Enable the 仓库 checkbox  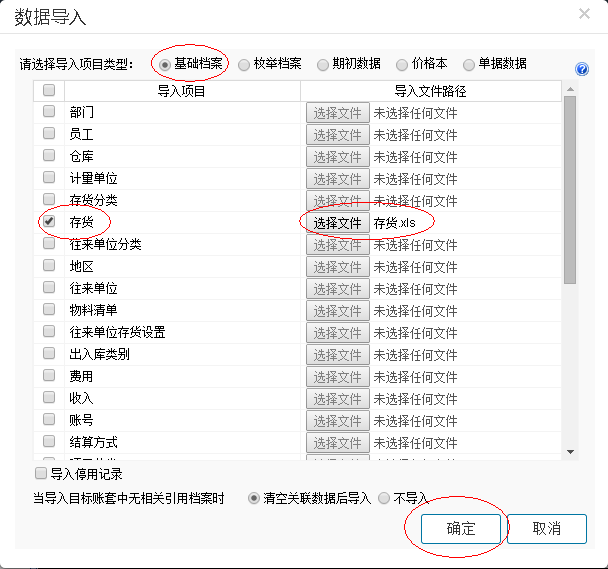tap(49, 156)
